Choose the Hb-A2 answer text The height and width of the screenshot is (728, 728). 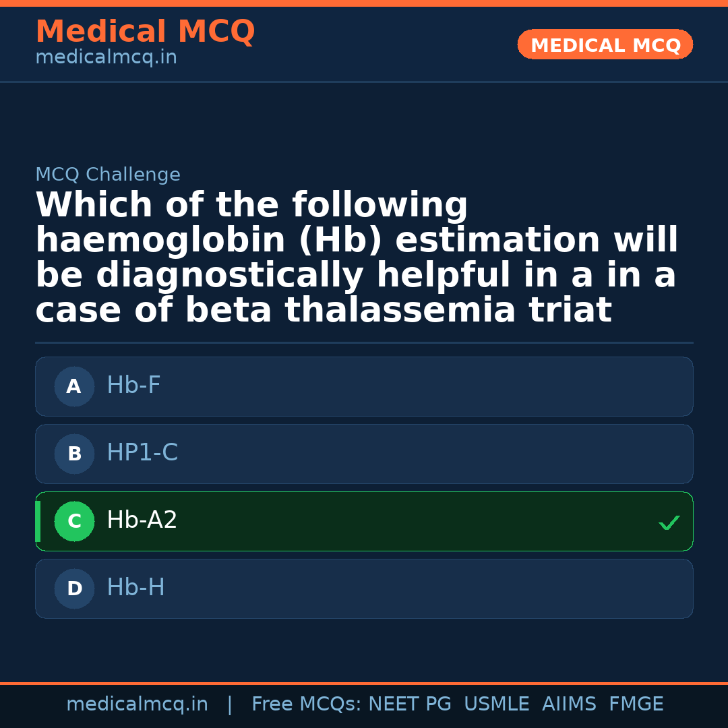pyautogui.click(x=142, y=520)
